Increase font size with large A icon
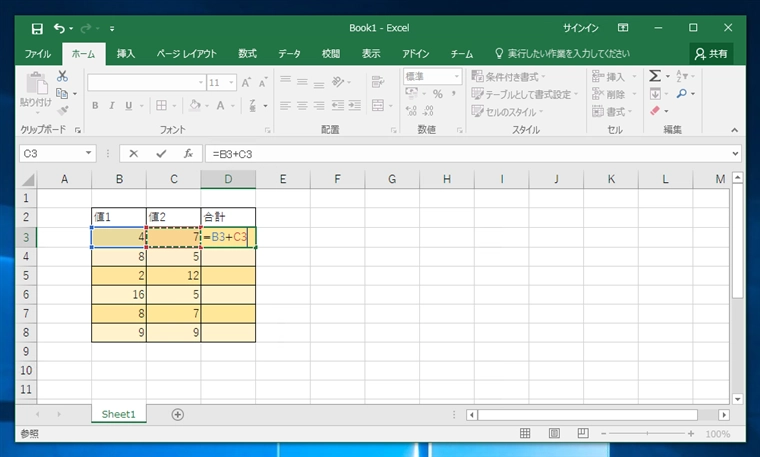This screenshot has height=457, width=760. (246, 83)
